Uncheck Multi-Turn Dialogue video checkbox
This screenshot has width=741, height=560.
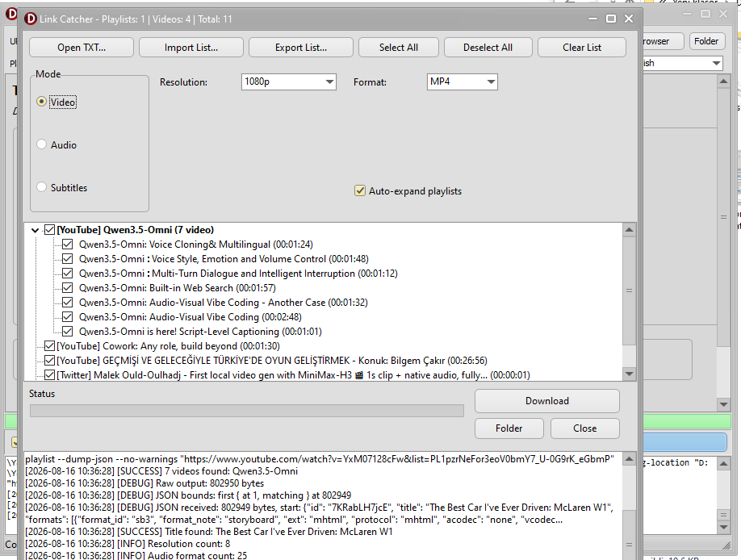68,274
